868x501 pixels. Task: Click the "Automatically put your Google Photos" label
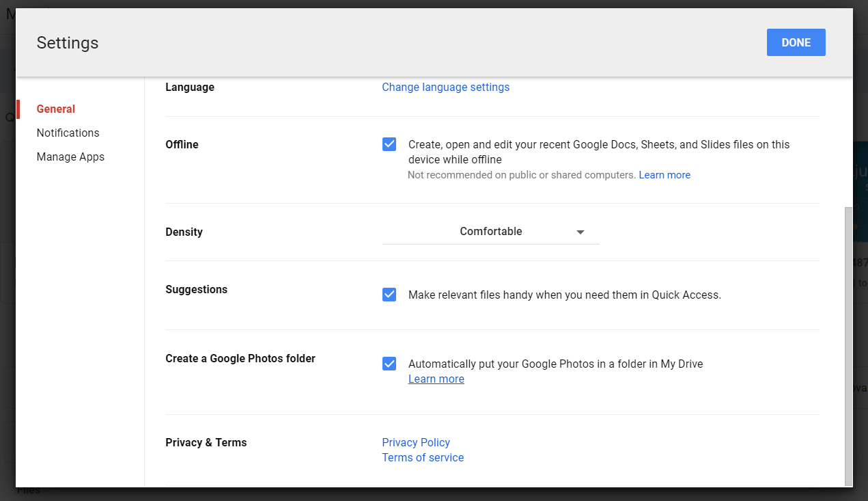click(555, 364)
